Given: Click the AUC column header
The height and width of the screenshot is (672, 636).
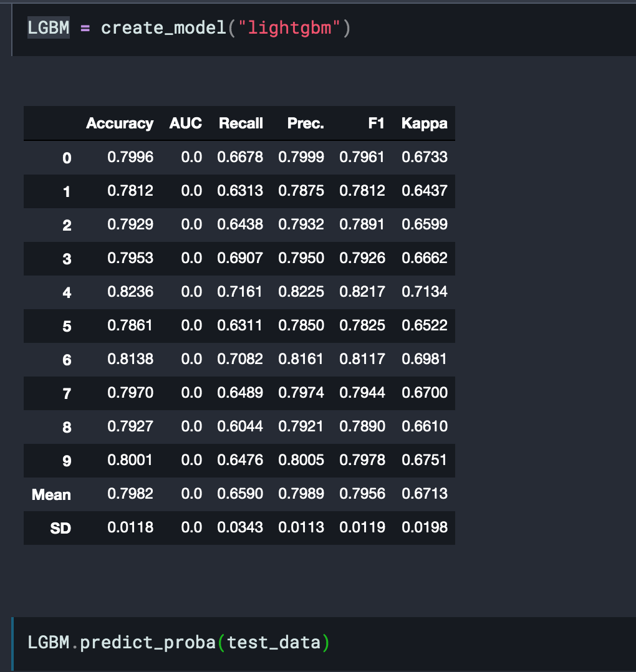Looking at the screenshot, I should 185,123.
